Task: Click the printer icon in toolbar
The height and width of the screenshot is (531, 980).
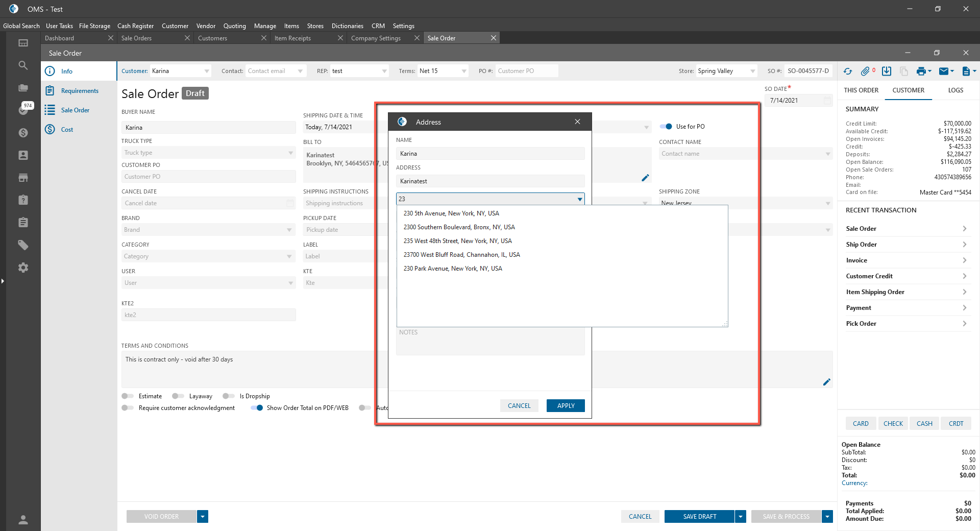Action: point(921,71)
